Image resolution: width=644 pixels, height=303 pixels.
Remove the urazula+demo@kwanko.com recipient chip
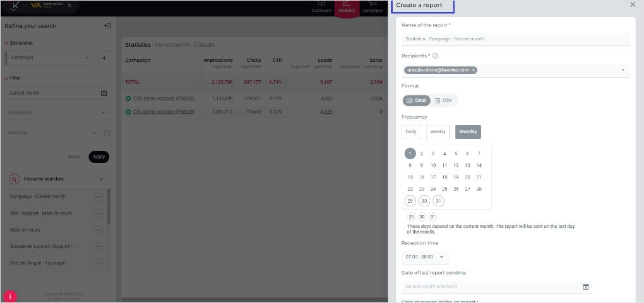474,70
